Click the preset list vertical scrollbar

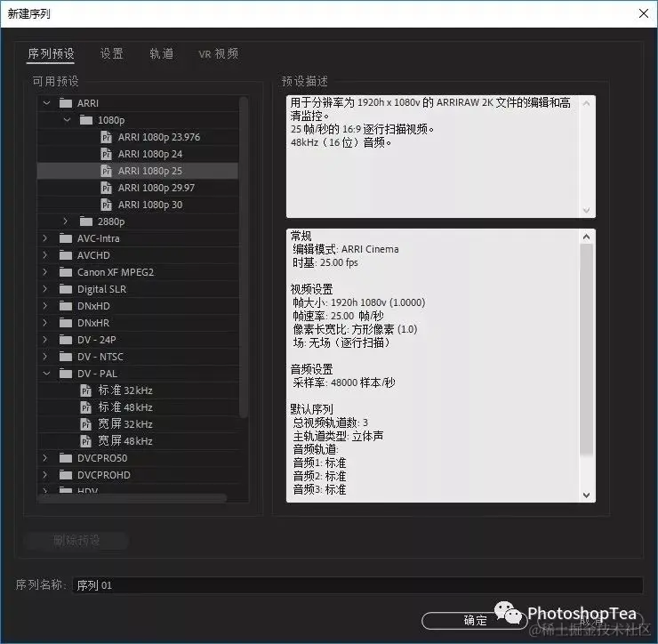tap(244, 257)
